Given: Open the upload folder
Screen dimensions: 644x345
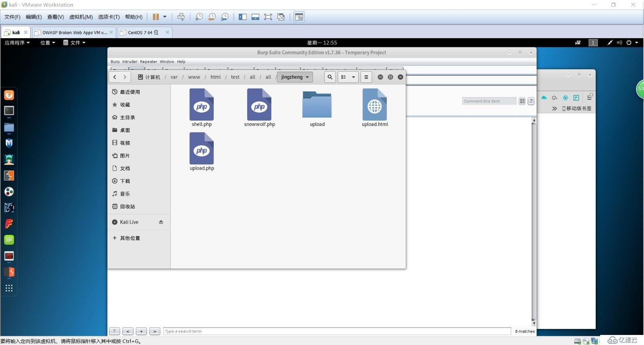Looking at the screenshot, I should coord(317,105).
